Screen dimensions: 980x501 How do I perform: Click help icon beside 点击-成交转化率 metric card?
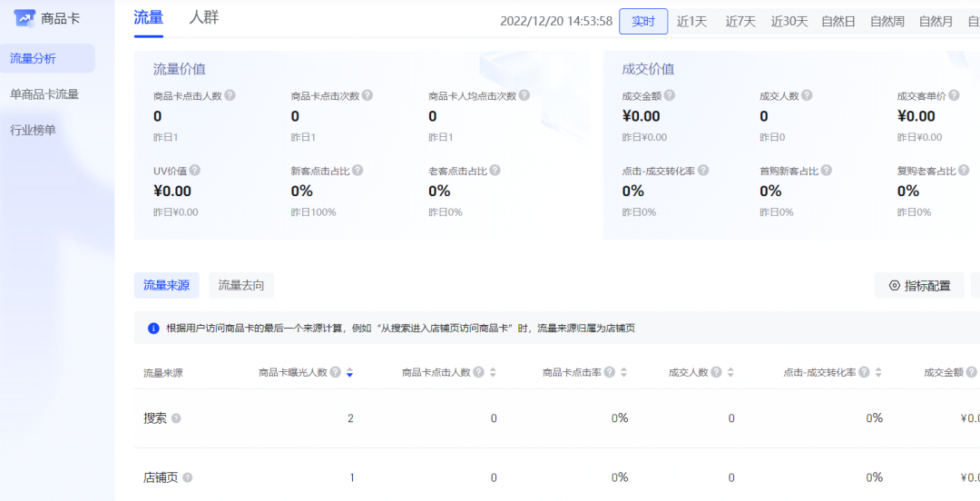703,171
